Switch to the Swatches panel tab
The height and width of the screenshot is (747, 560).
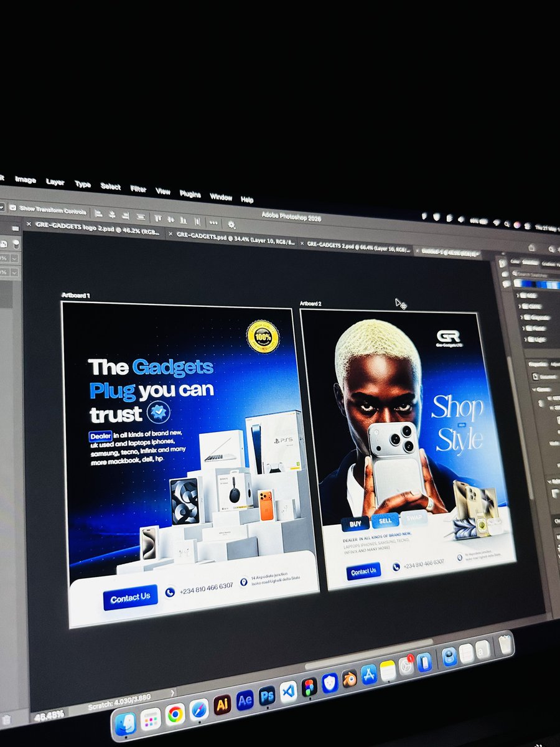531,263
